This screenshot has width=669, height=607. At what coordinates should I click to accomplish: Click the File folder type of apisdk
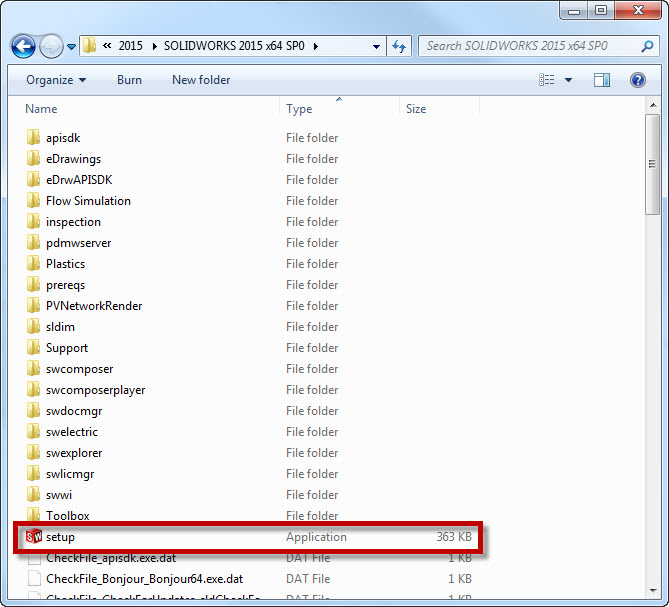312,138
